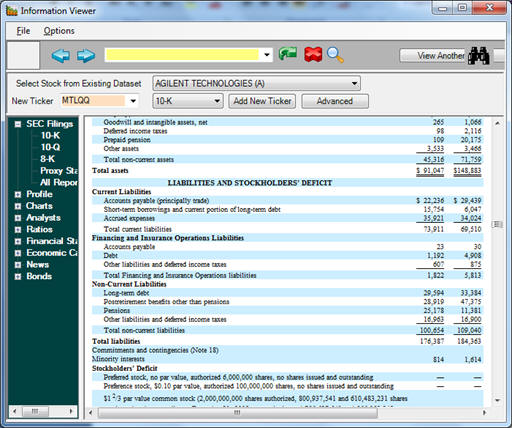
Task: Click the document scroll down arrow
Action: pyautogui.click(x=497, y=400)
